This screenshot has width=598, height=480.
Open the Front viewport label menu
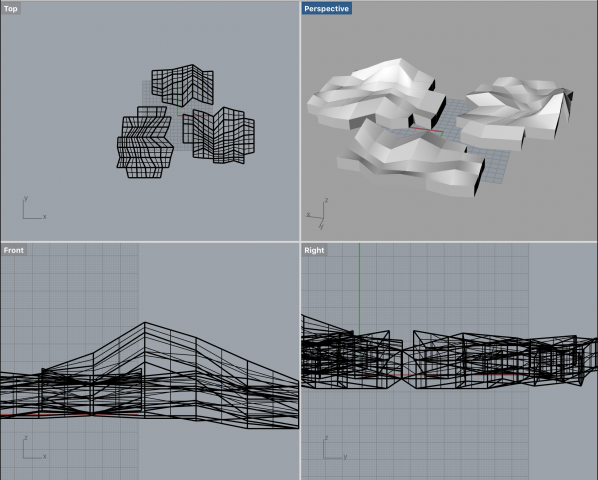click(x=14, y=250)
